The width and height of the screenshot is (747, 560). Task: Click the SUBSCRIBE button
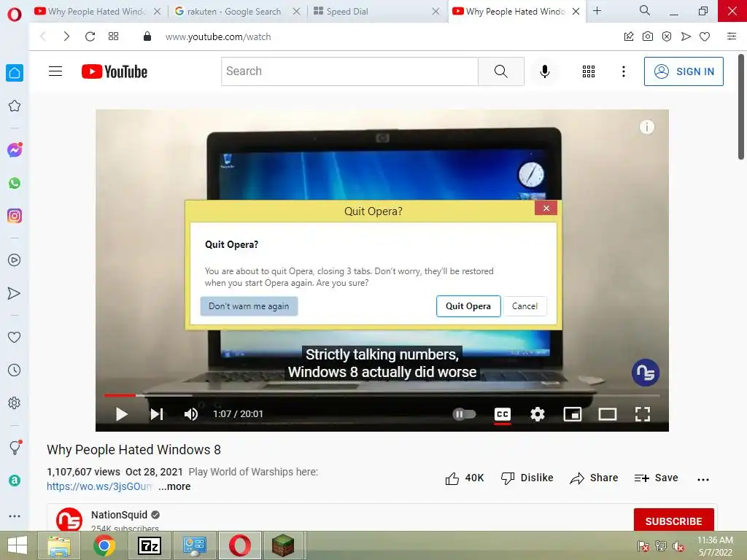click(x=673, y=521)
